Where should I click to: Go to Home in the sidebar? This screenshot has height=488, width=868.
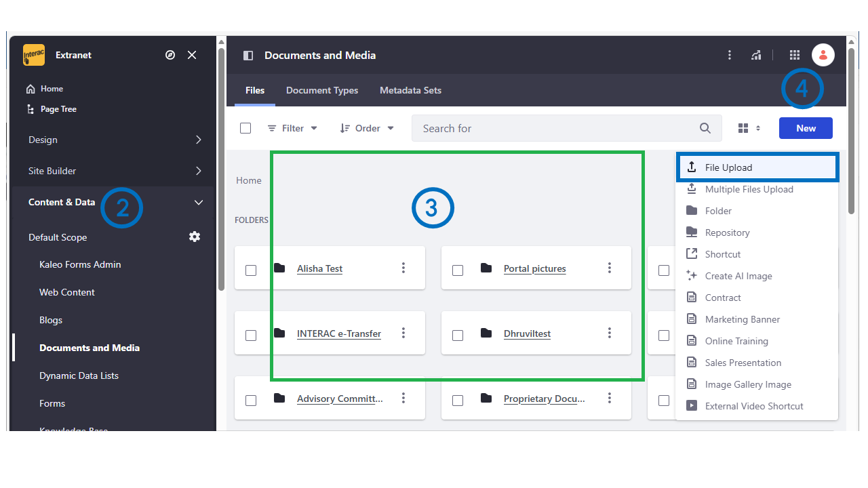[45, 89]
